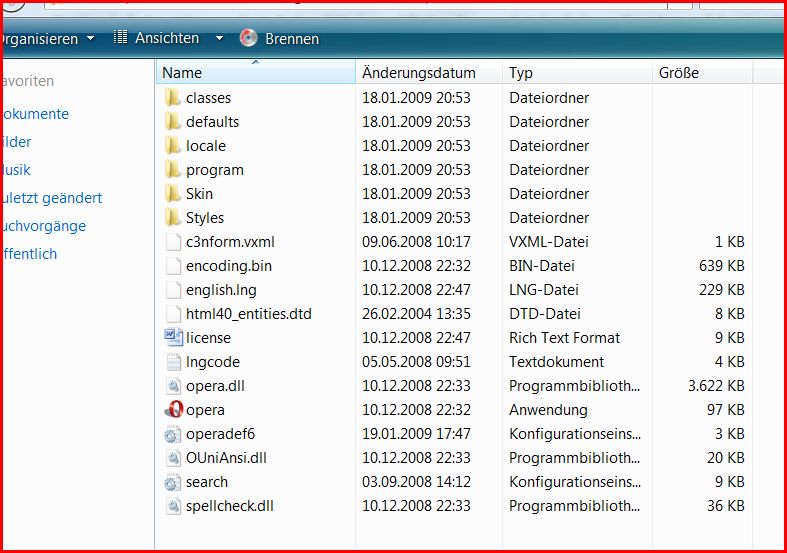The height and width of the screenshot is (553, 787).
Task: Click the Textdokument type cell
Action: [x=557, y=362]
